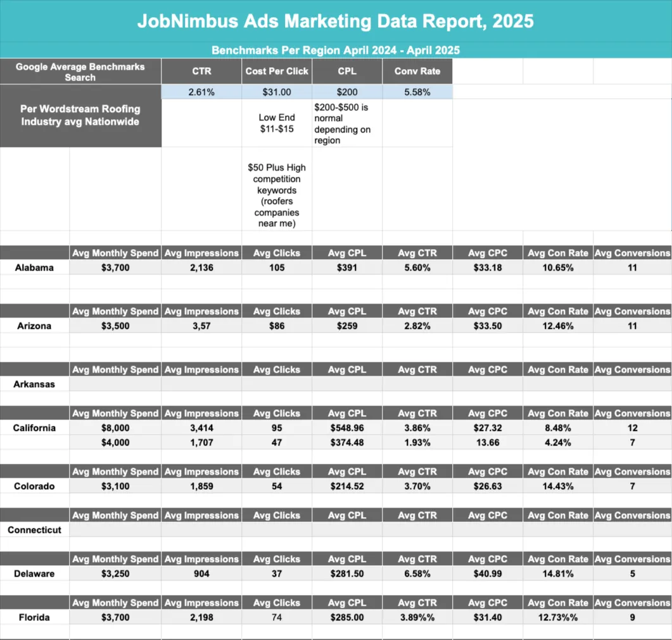672x640 pixels.
Task: Click California's Avg Con Rate 8.48%
Action: (x=558, y=428)
